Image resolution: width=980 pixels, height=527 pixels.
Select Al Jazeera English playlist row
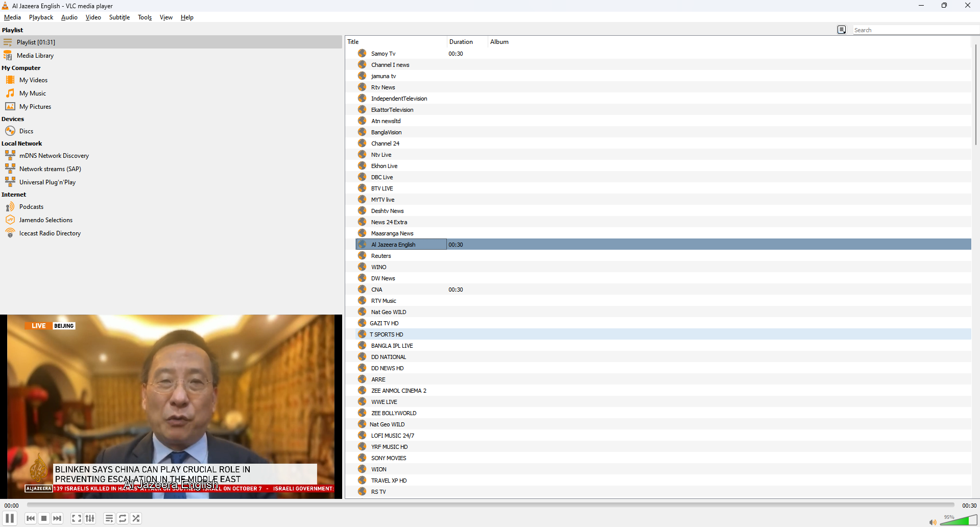pos(663,245)
